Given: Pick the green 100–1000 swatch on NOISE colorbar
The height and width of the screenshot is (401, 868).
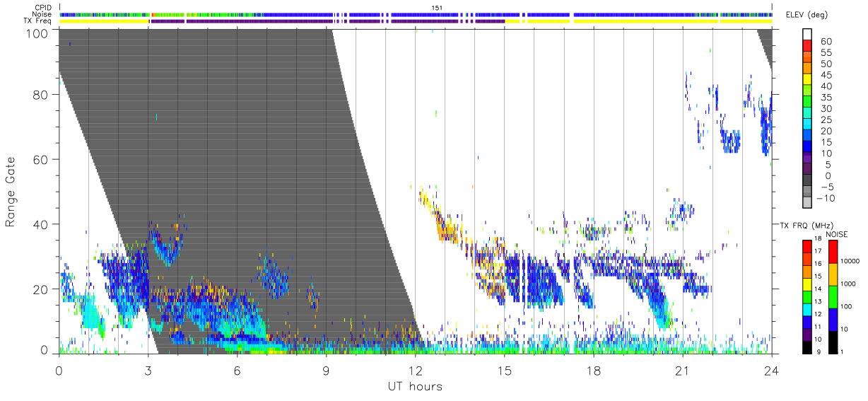Looking at the screenshot, I should tap(833, 296).
